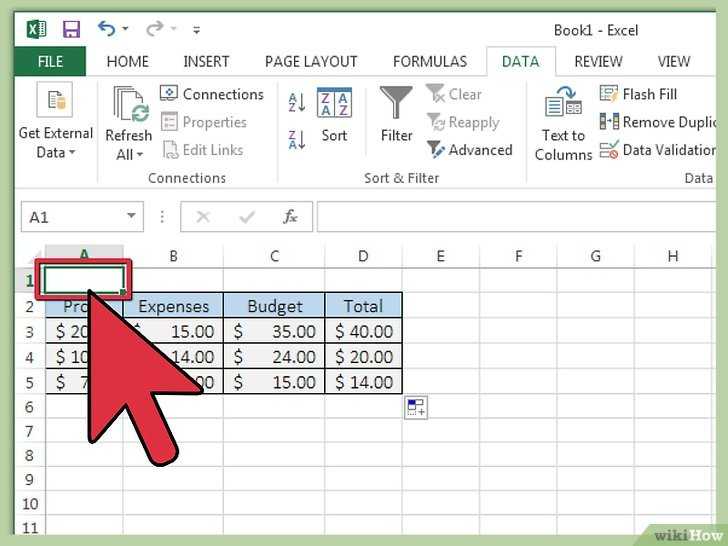Click the Budget cell showing $ 15.00 in row 5

(x=274, y=382)
